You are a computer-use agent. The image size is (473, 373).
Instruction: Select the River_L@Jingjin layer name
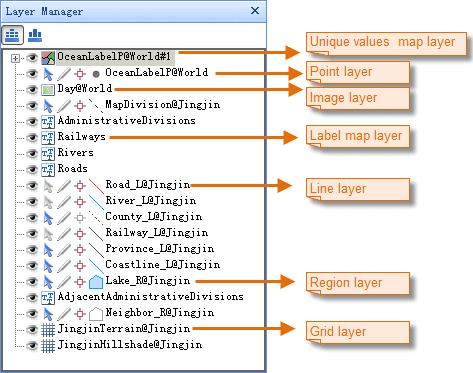151,201
